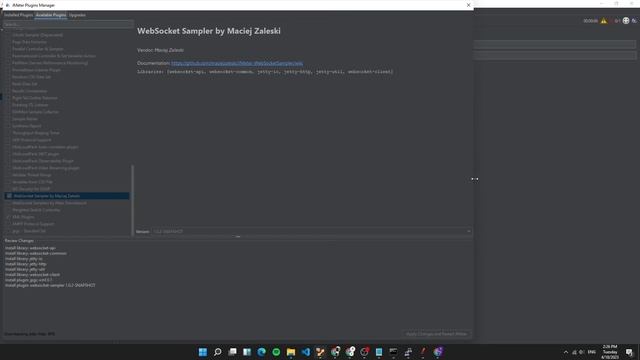Image resolution: width=640 pixels, height=360 pixels.
Task: Open Visual Studio Code from the taskbar
Action: click(306, 352)
